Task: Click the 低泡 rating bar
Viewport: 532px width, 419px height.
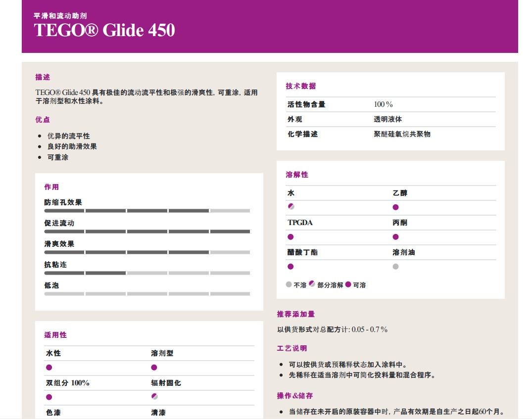Action: coord(147,294)
